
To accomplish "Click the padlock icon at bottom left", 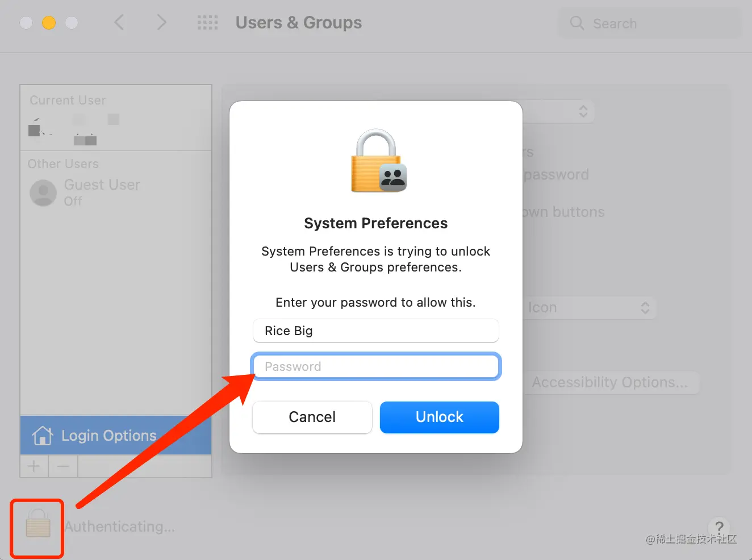I will point(38,524).
